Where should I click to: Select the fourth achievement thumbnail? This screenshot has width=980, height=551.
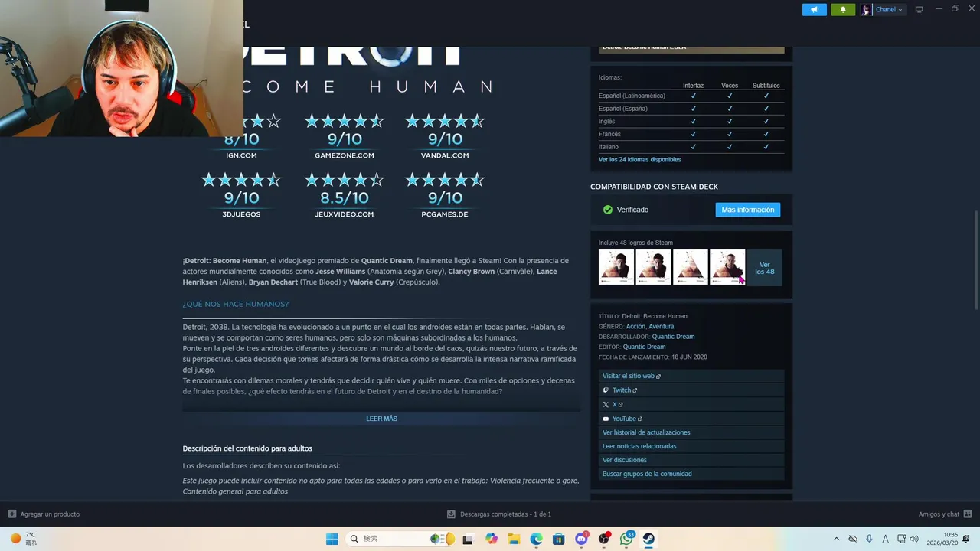click(x=727, y=268)
